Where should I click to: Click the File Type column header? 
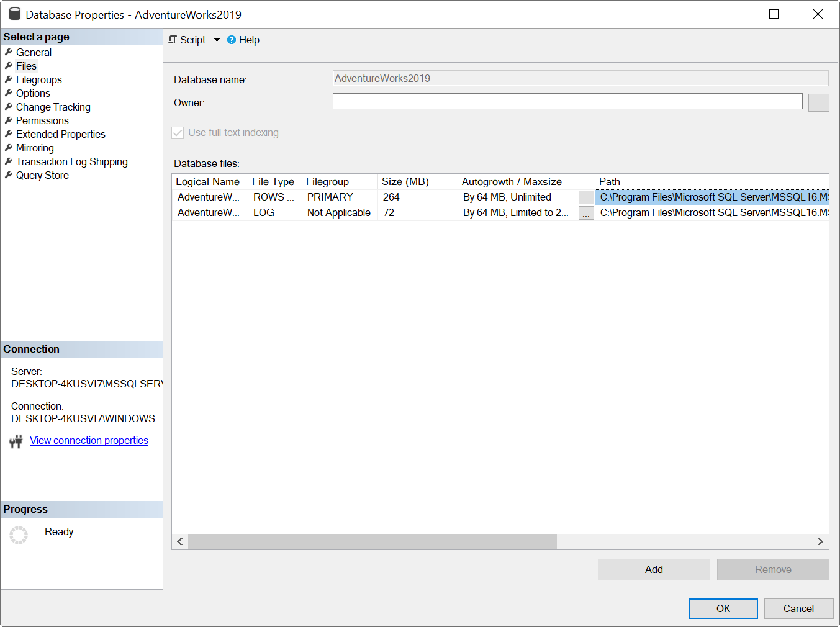click(275, 181)
